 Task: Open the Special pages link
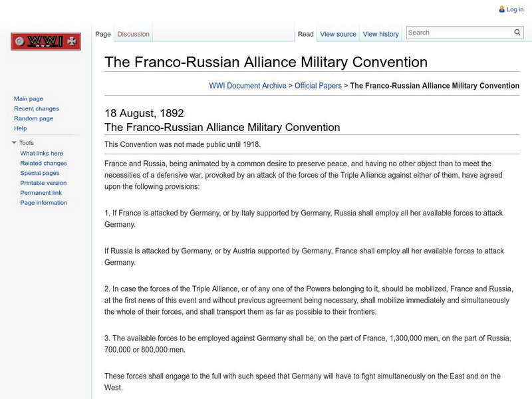[40, 173]
